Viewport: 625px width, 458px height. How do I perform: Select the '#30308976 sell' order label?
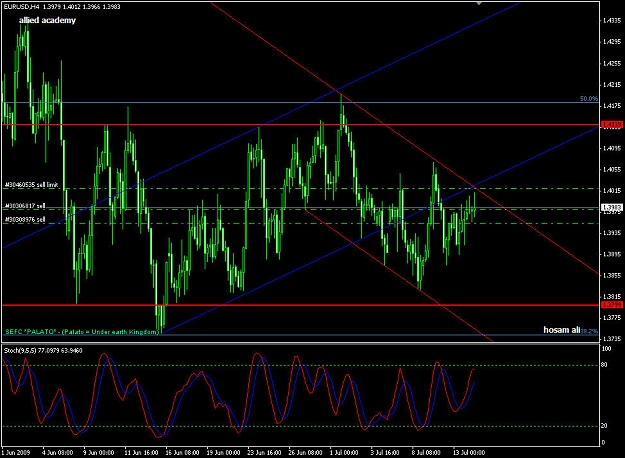(x=25, y=220)
